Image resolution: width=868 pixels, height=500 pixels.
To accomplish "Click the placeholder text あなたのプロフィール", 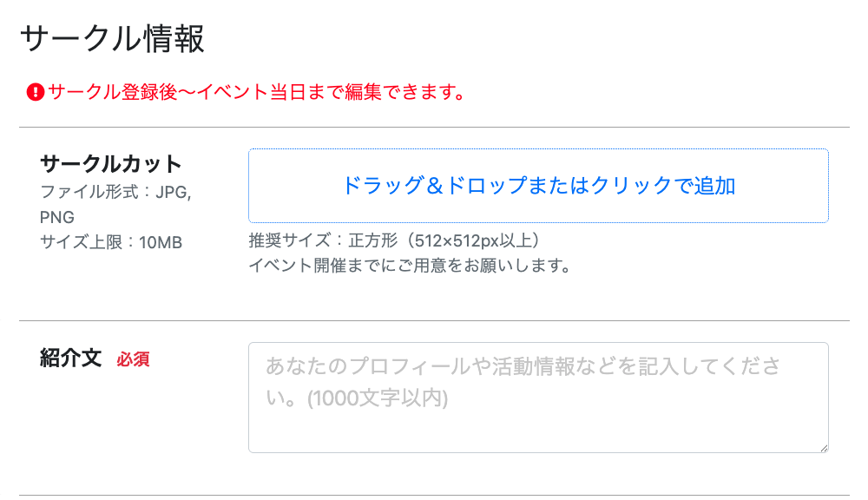I will point(363,366).
